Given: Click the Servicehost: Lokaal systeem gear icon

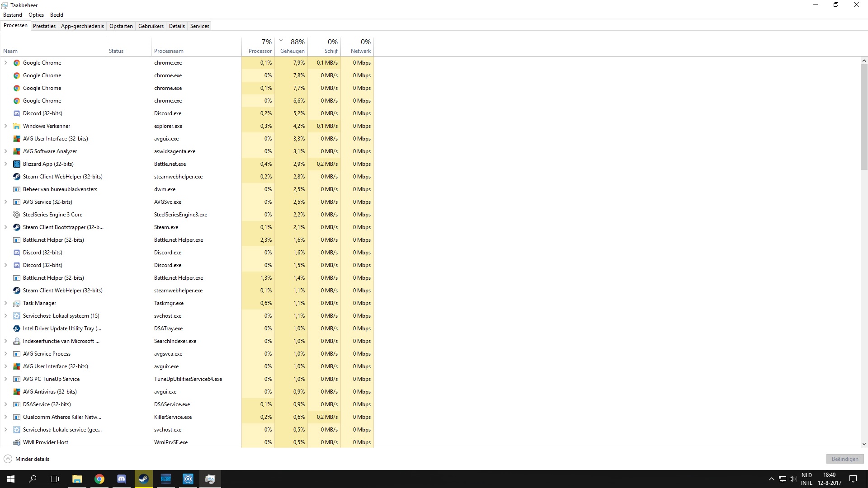Looking at the screenshot, I should click(17, 316).
